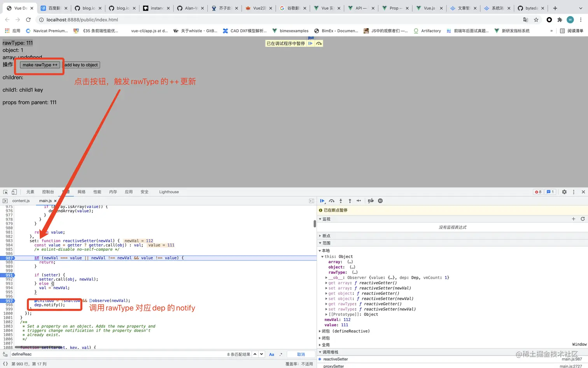
Task: Click the Step into function icon
Action: (341, 201)
